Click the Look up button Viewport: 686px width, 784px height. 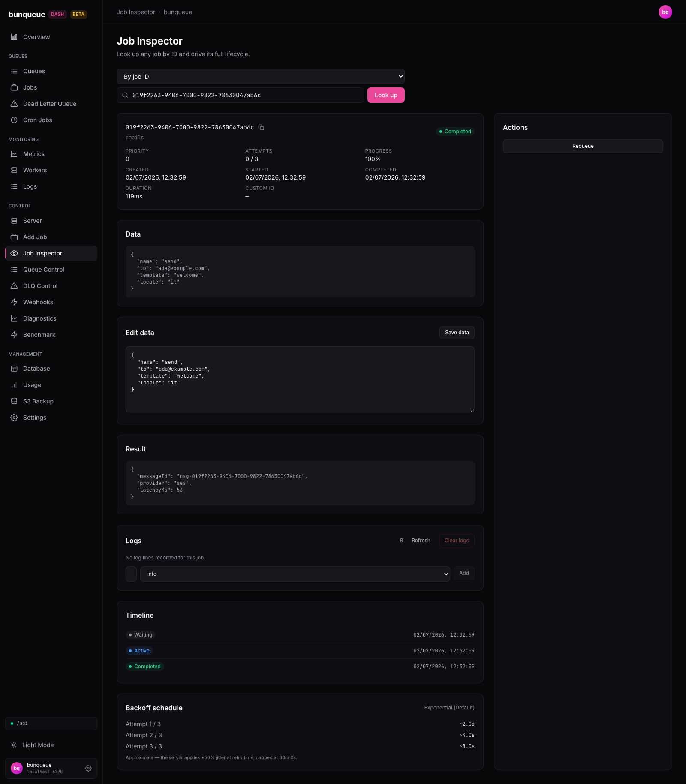pyautogui.click(x=386, y=95)
